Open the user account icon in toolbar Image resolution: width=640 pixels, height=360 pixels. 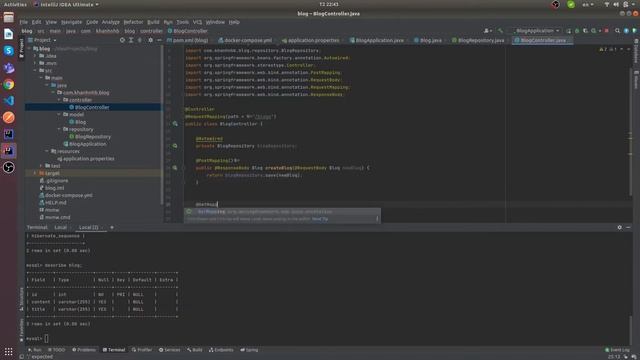click(487, 31)
